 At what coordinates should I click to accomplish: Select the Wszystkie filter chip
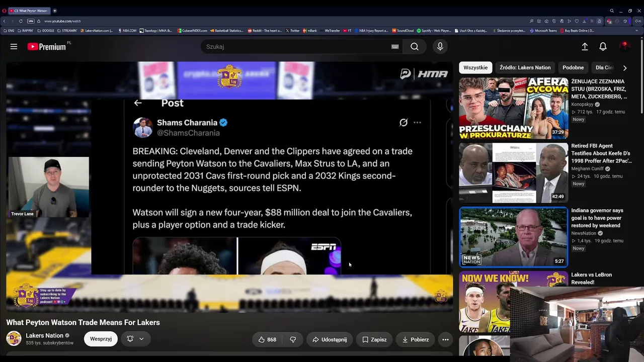[475, 68]
